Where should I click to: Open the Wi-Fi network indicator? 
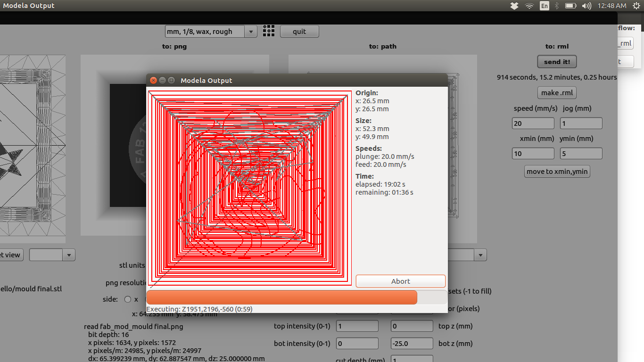pyautogui.click(x=529, y=6)
